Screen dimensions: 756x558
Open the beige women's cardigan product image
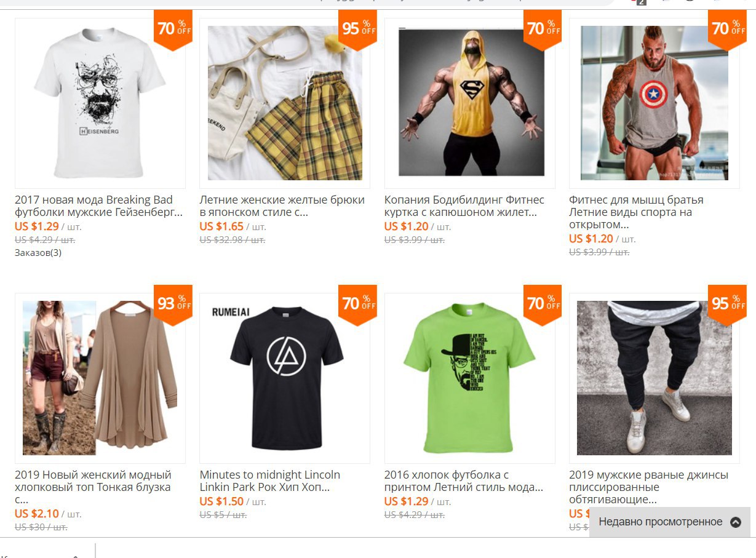click(100, 378)
